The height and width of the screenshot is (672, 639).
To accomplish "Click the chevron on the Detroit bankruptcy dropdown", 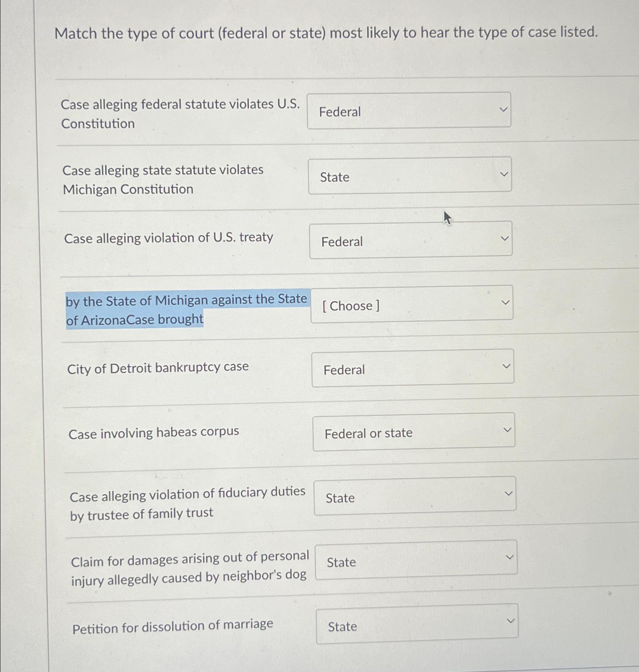I will pos(506,365).
